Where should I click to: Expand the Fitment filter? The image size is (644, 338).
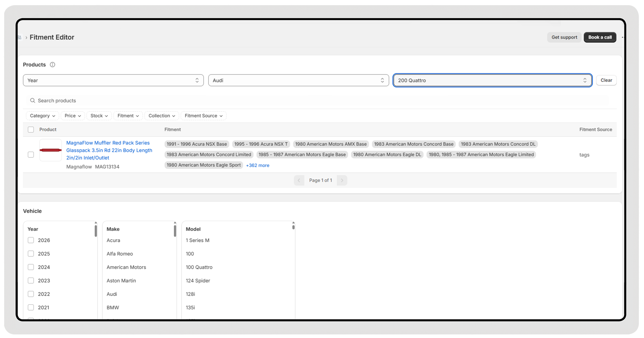coord(128,116)
